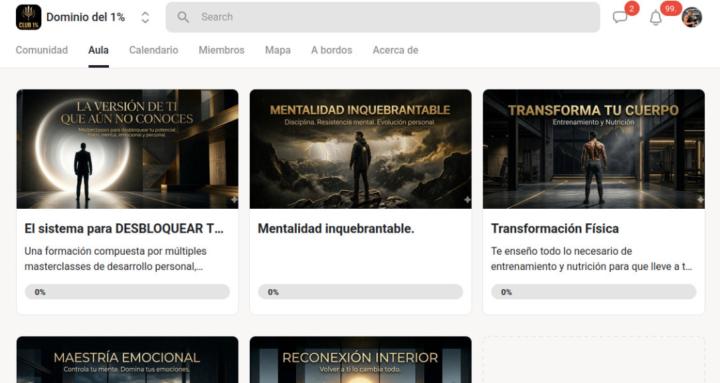Open notifications bell icon
720x383 pixels.
point(656,18)
